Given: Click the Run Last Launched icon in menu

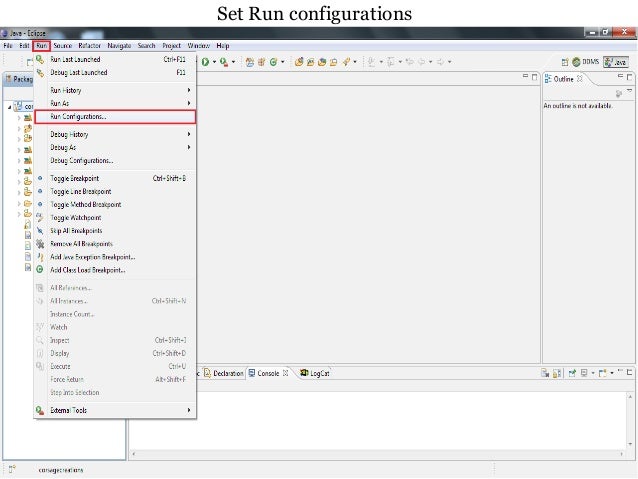Looking at the screenshot, I should click(x=40, y=59).
